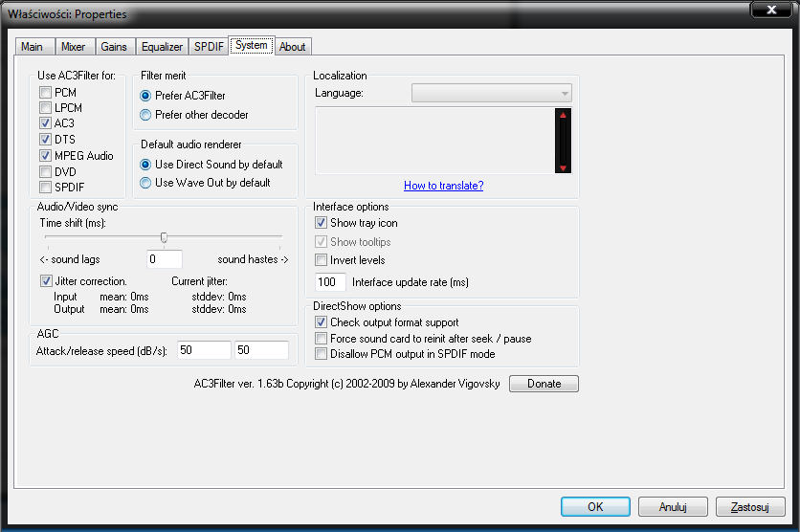This screenshot has height=532, width=800.
Task: Enable Force sound card to reinit option
Action: click(x=321, y=339)
